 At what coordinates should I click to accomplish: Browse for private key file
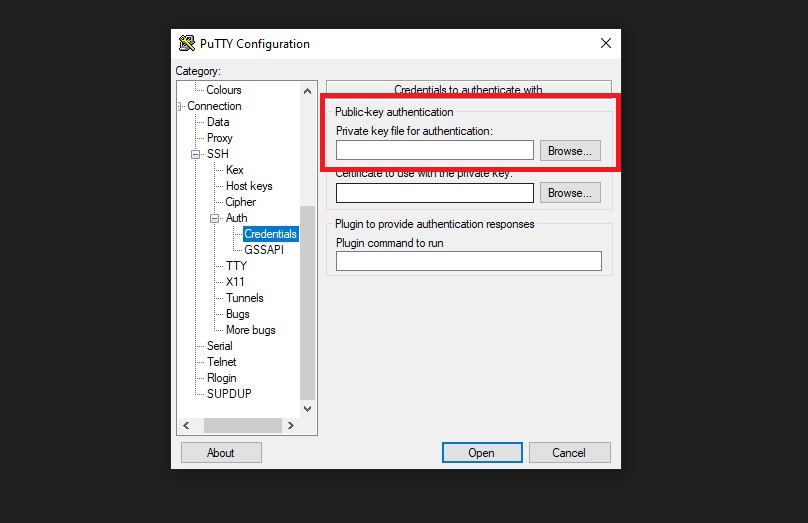[570, 151]
